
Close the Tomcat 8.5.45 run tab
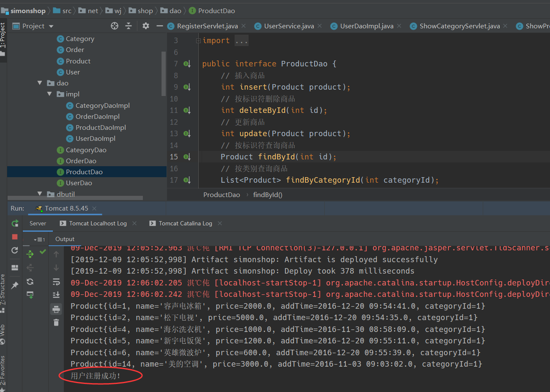click(x=94, y=208)
